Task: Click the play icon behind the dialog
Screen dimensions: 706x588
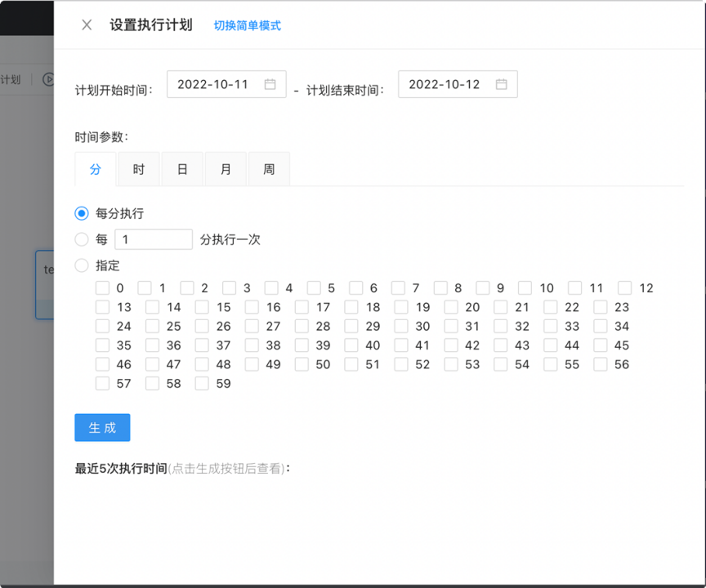Action: (x=48, y=79)
